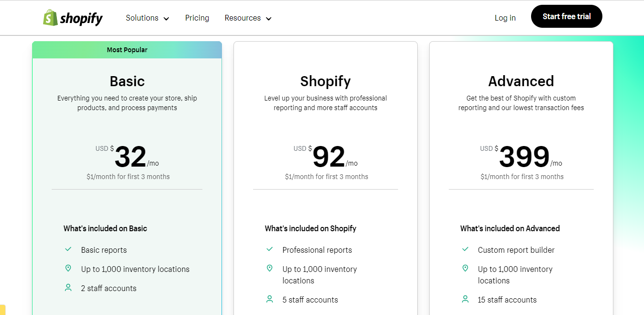Open the Resources dropdown menu
The image size is (644, 315).
[x=248, y=18]
